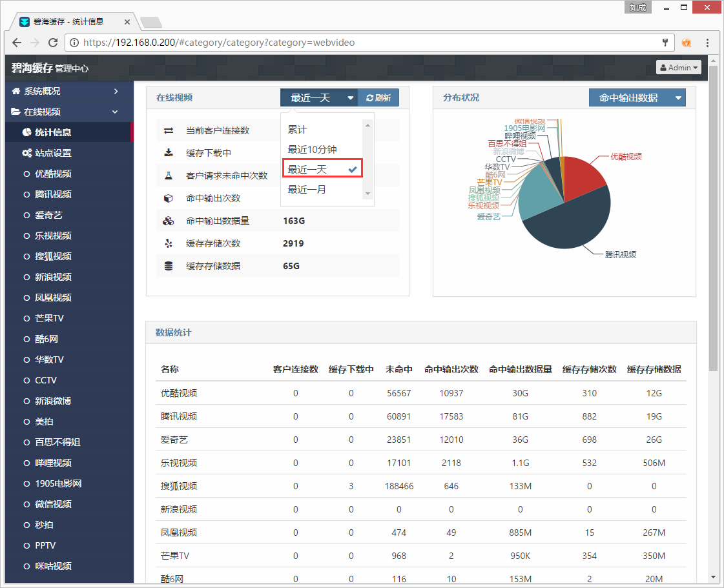Click the gears icon beside 站点设置
This screenshot has width=724, height=588.
[26, 153]
